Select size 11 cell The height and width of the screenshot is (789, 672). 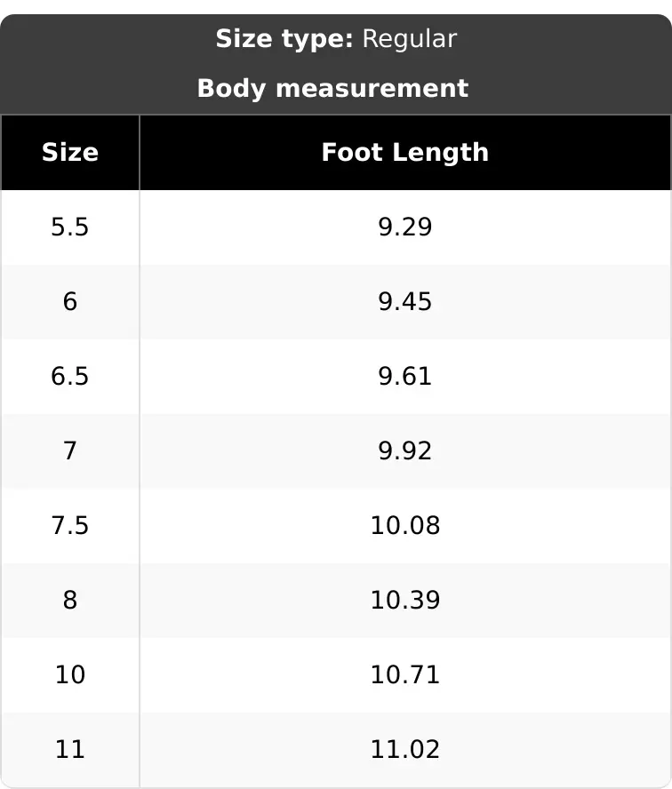[x=70, y=749]
